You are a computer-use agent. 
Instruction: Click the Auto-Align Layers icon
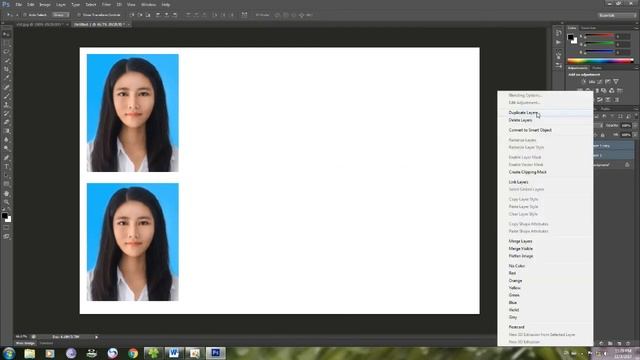pyautogui.click(x=244, y=15)
